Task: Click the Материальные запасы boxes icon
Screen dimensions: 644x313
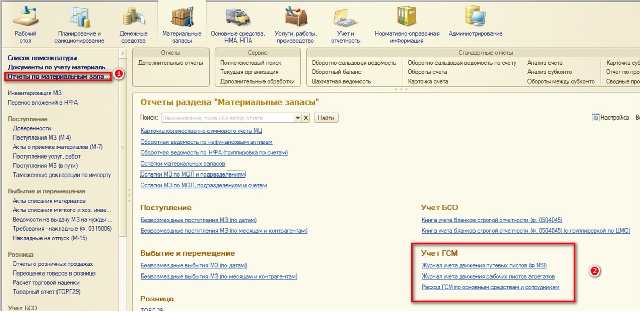Action: (x=181, y=16)
